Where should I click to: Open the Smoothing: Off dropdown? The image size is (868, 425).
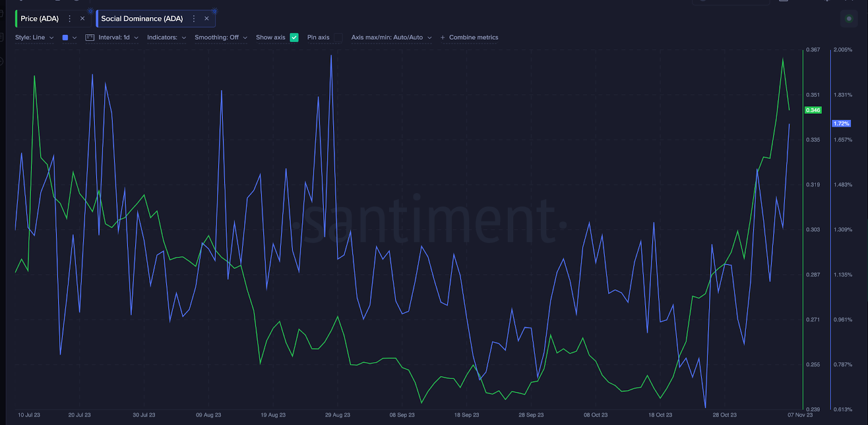(x=221, y=37)
